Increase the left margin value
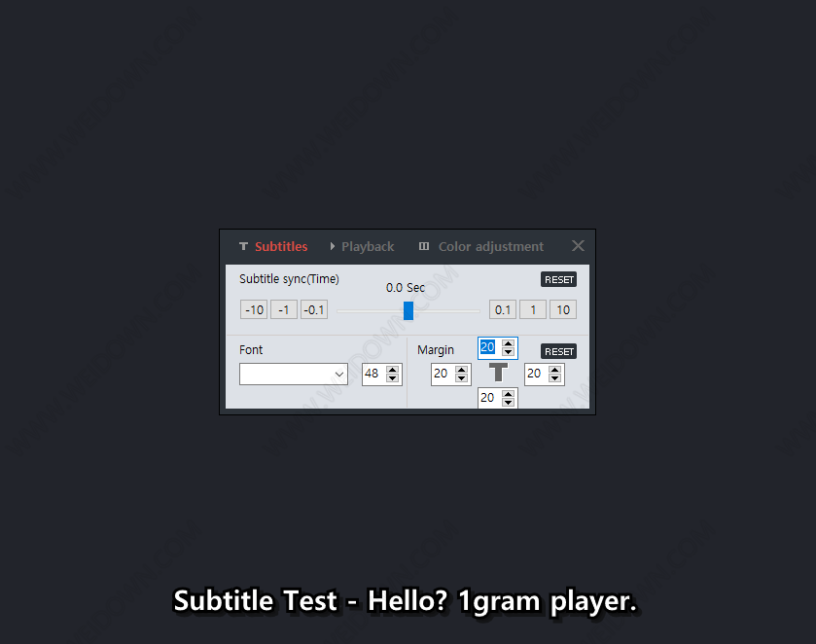 462,369
